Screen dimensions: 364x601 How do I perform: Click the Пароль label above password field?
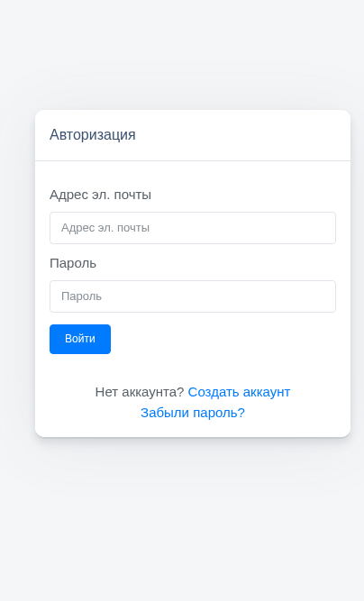[73, 263]
